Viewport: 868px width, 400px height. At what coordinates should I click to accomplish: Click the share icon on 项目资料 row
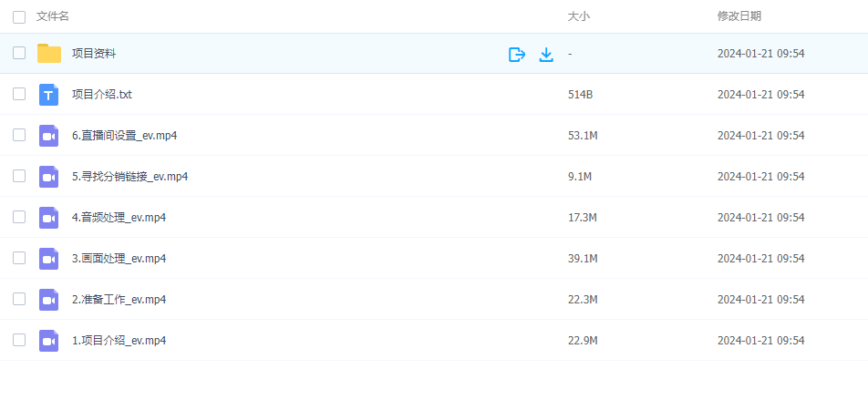coord(517,55)
